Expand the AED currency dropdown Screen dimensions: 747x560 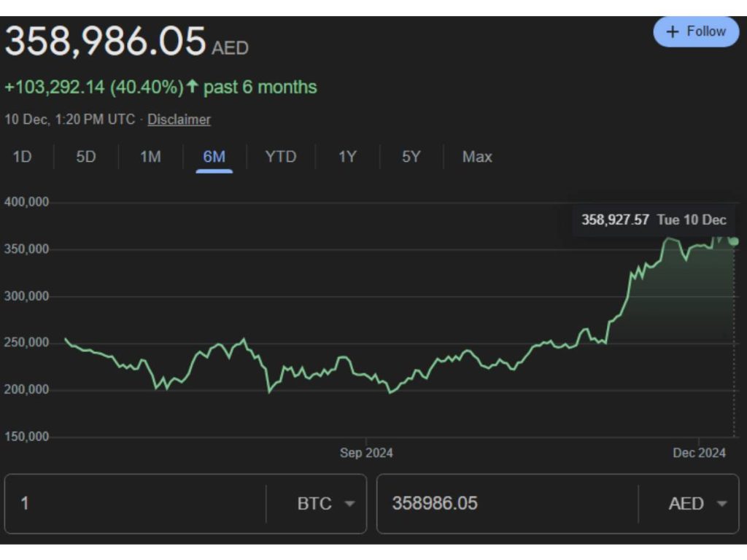pyautogui.click(x=697, y=504)
